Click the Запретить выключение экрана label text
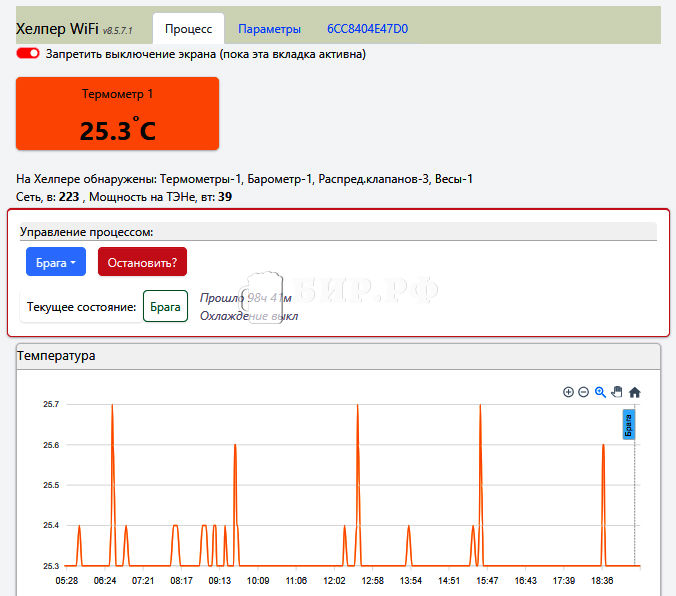The width and height of the screenshot is (676, 596). tap(206, 54)
